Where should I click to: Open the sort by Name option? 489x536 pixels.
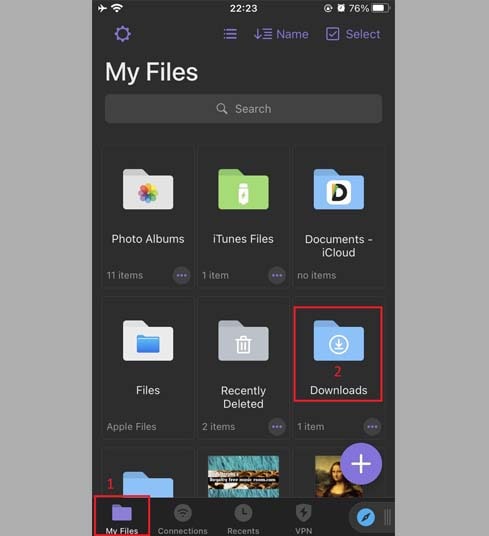(x=281, y=34)
